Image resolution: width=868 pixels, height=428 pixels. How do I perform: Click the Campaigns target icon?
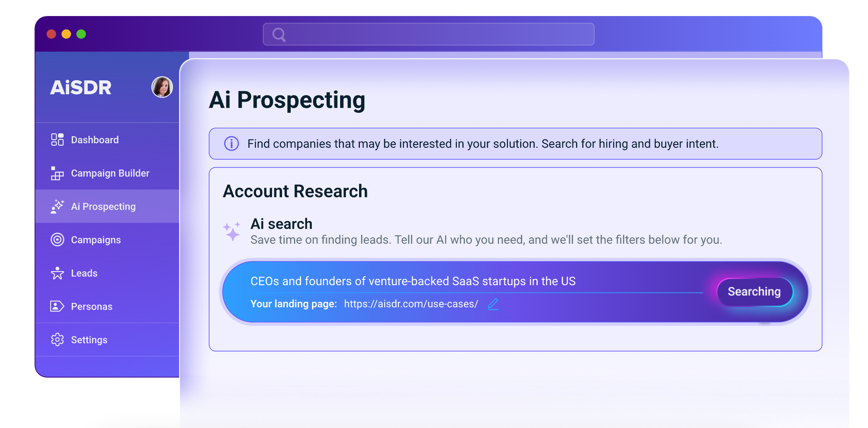[57, 240]
